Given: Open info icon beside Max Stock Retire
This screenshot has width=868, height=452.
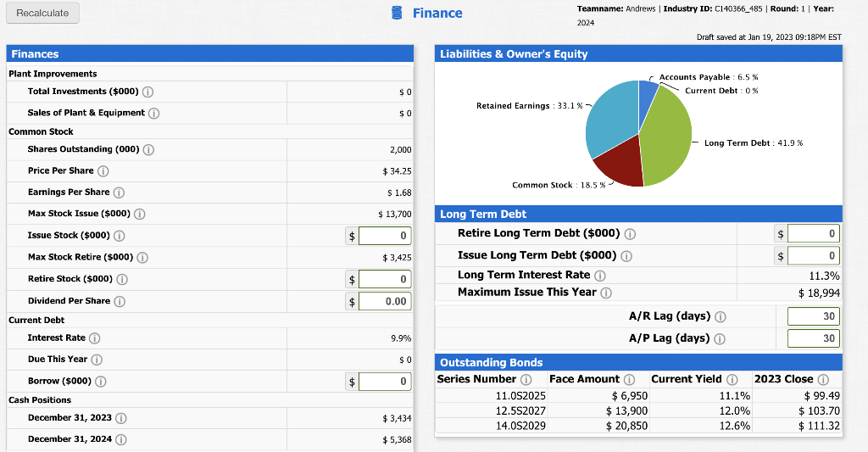Looking at the screenshot, I should pos(142,258).
